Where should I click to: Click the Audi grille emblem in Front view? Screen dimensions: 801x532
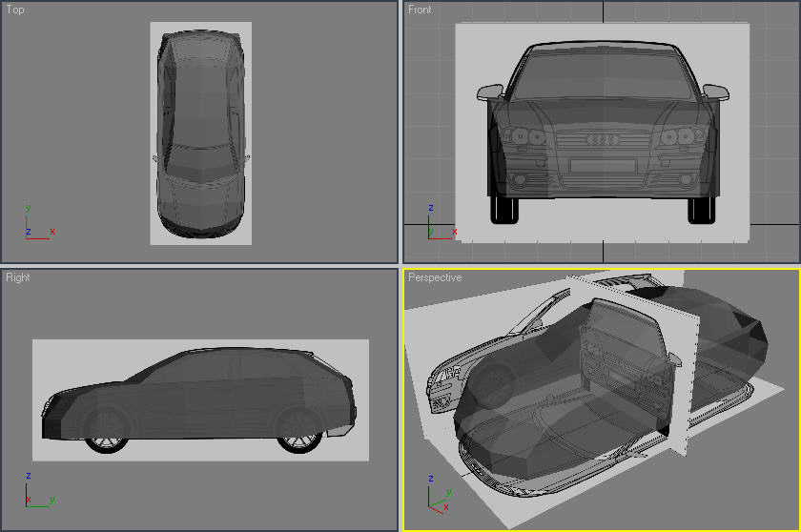click(x=603, y=139)
